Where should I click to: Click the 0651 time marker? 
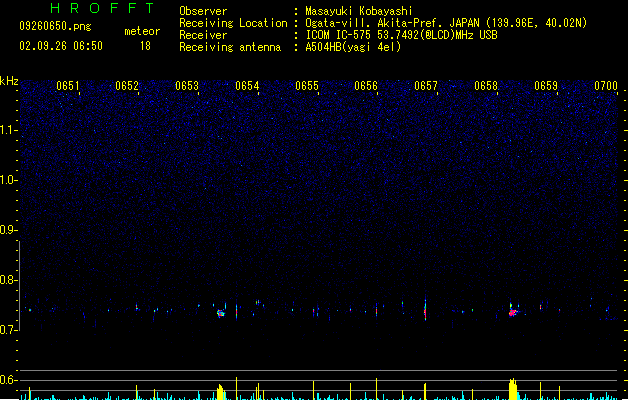(x=67, y=86)
